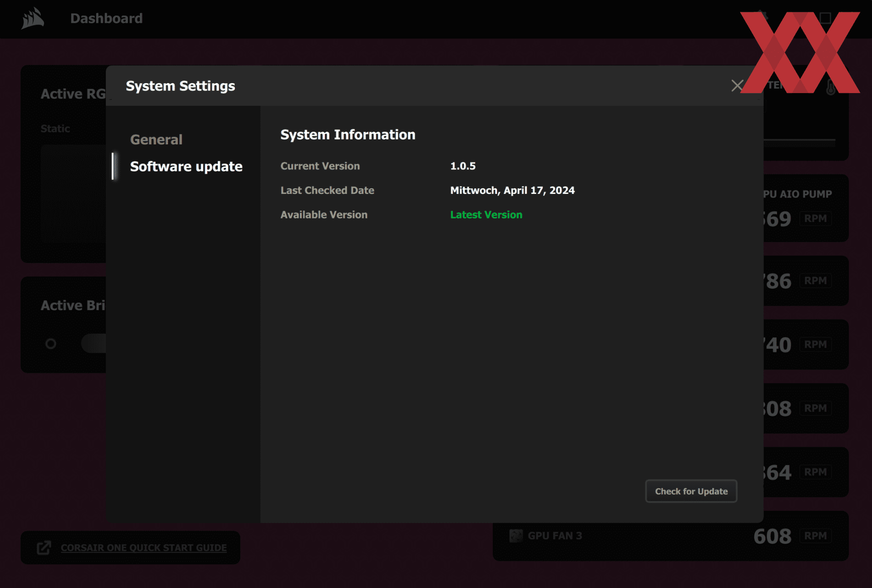Click the AIO PUMP label behind the dialog
872x588 pixels.
click(798, 194)
